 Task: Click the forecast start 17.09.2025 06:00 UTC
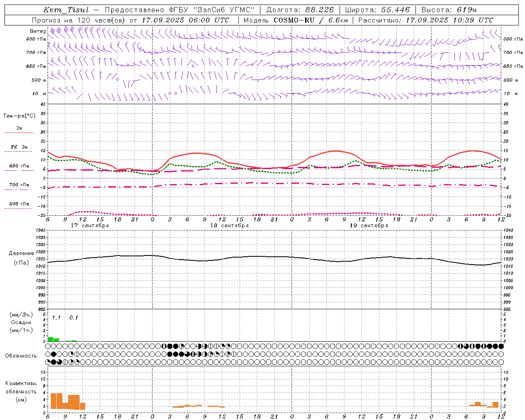tap(185, 20)
